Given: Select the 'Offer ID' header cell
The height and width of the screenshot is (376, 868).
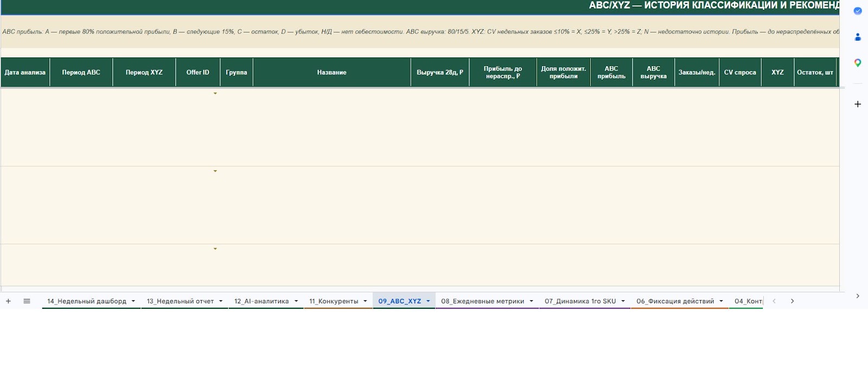Looking at the screenshot, I should click(198, 72).
